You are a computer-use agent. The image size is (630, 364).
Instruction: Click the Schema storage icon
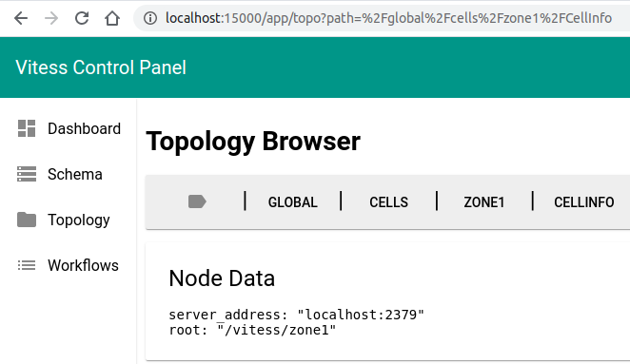coord(27,174)
